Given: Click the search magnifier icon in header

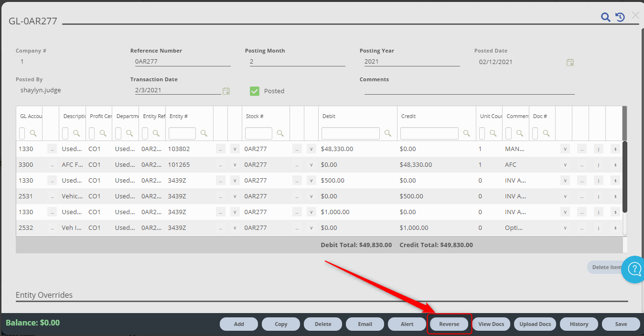Looking at the screenshot, I should [x=605, y=18].
